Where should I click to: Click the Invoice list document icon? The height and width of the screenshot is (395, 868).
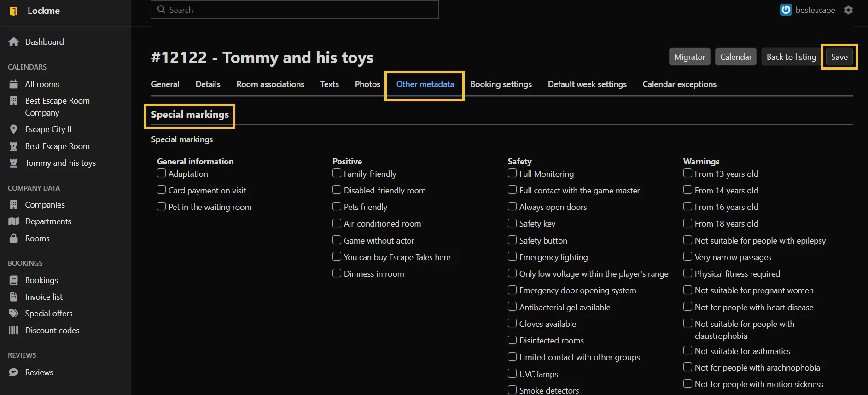pos(14,297)
